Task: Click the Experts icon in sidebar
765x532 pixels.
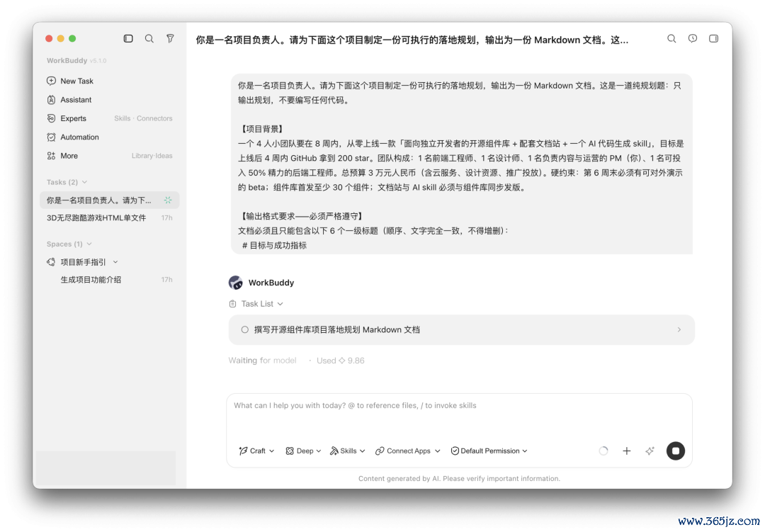Action: coord(51,118)
